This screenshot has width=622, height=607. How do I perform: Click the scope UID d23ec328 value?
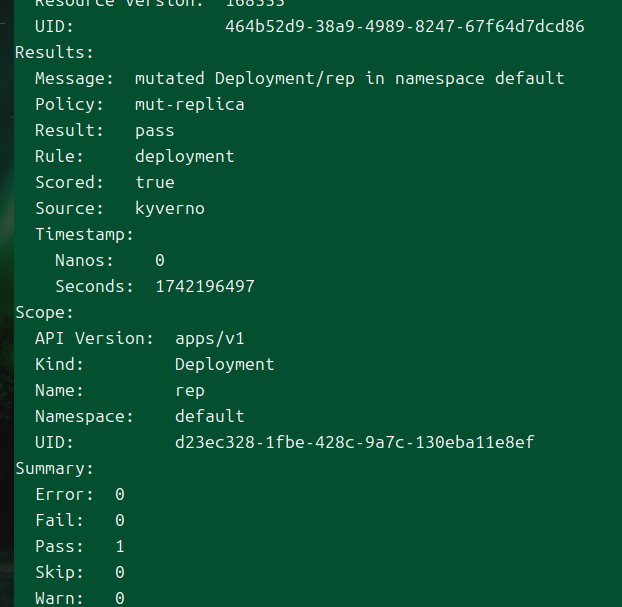pyautogui.click(x=355, y=443)
